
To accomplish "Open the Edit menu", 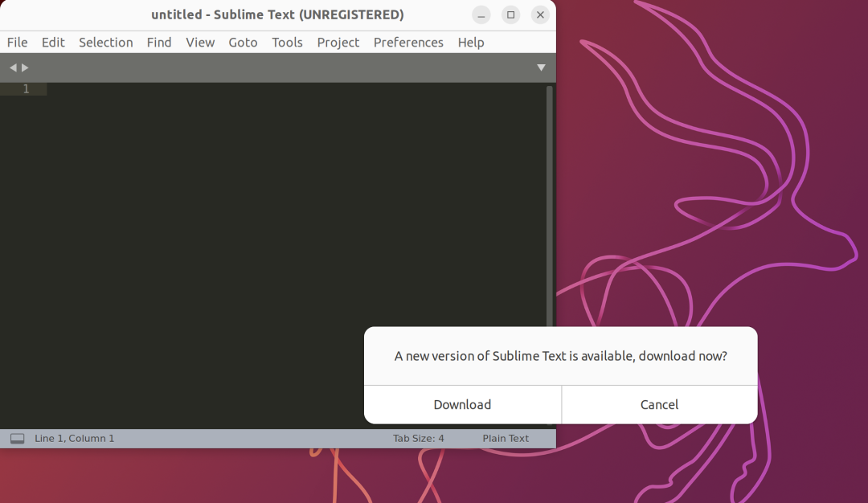I will pyautogui.click(x=53, y=43).
